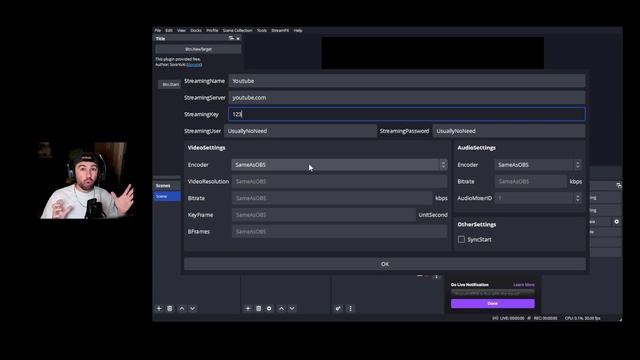The width and height of the screenshot is (640, 360).
Task: Click the audio Bitrate field
Action: 531,181
